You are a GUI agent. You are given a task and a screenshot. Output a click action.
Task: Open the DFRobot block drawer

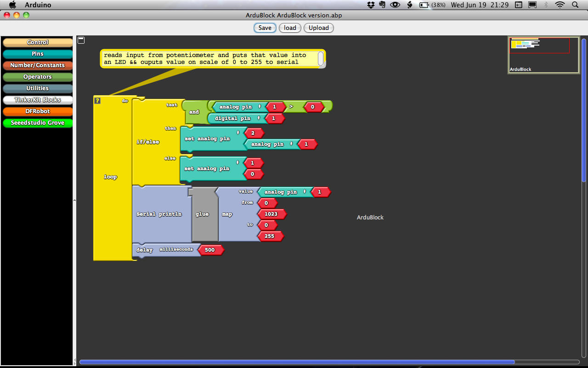coord(38,111)
